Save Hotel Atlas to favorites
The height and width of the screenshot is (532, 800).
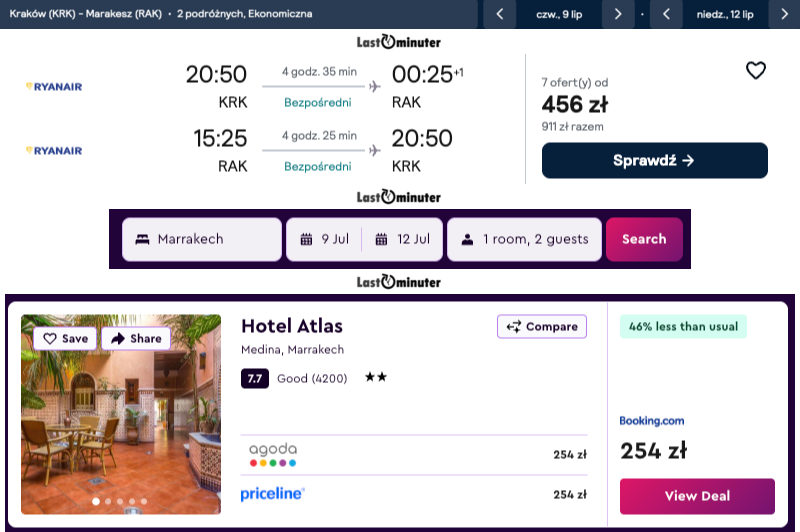(66, 338)
